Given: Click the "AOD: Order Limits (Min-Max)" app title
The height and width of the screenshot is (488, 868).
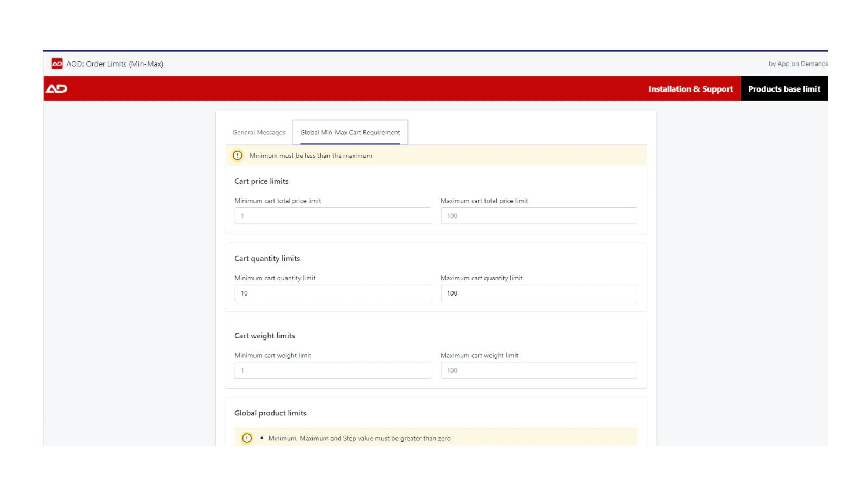Looking at the screenshot, I should (x=114, y=63).
